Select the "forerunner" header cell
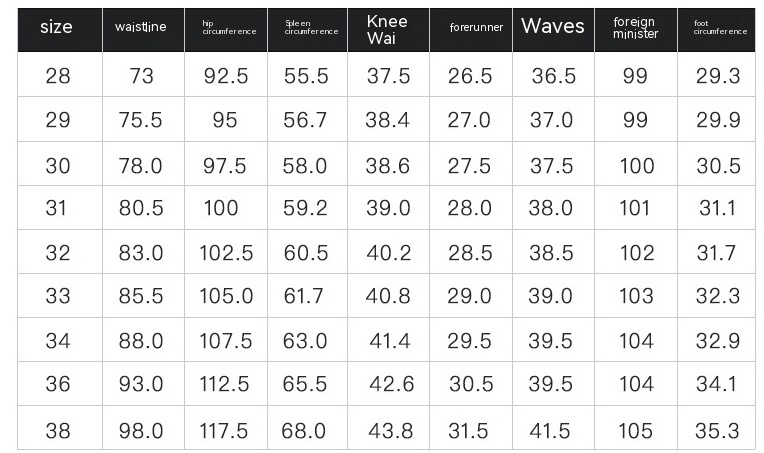This screenshot has width=764, height=453. point(470,27)
